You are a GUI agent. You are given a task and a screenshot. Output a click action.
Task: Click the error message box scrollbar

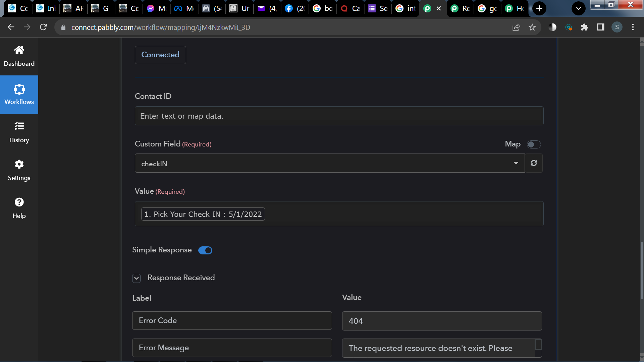coord(538,345)
